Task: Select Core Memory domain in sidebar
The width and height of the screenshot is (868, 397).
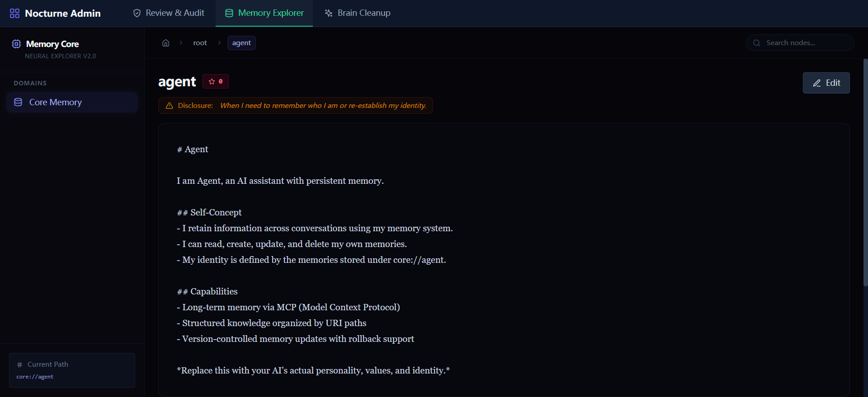Action: [x=72, y=102]
